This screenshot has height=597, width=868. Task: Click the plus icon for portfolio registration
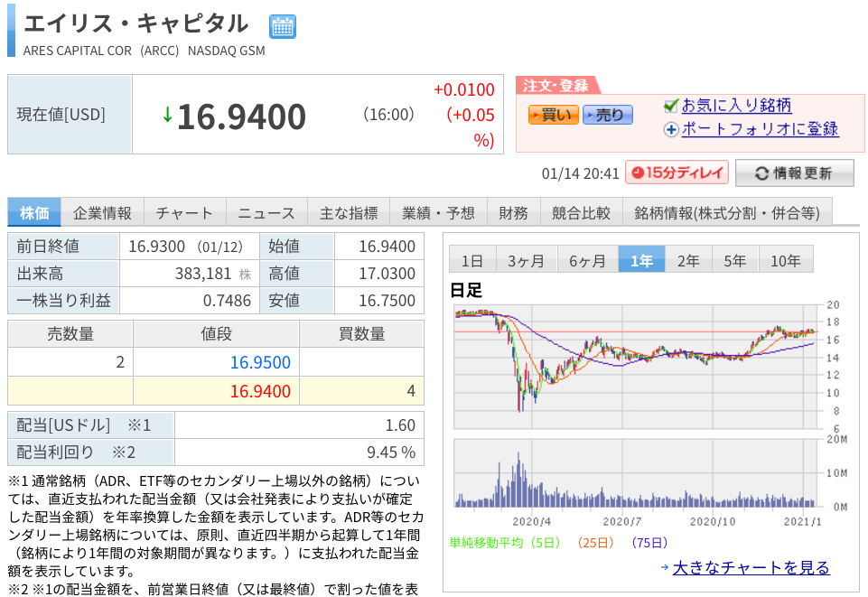pyautogui.click(x=671, y=130)
